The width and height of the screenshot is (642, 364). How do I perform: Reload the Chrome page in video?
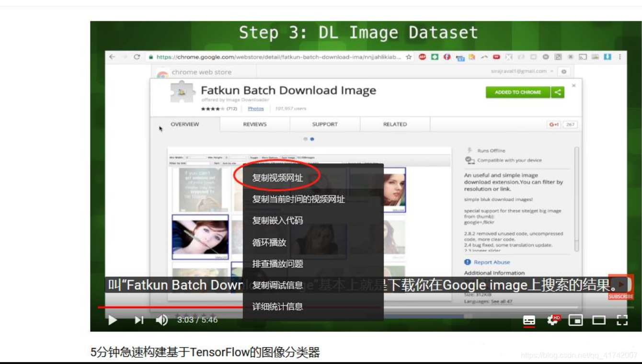[137, 57]
